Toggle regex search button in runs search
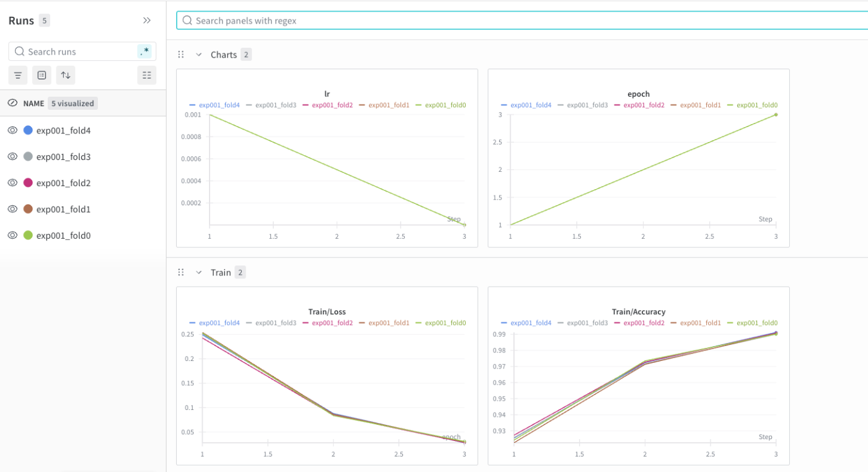 pyautogui.click(x=144, y=51)
